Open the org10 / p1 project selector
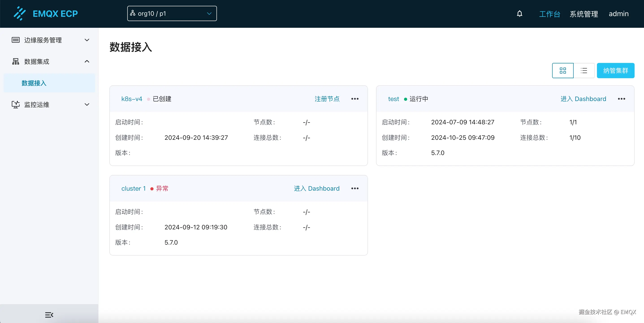644x323 pixels. 172,13
